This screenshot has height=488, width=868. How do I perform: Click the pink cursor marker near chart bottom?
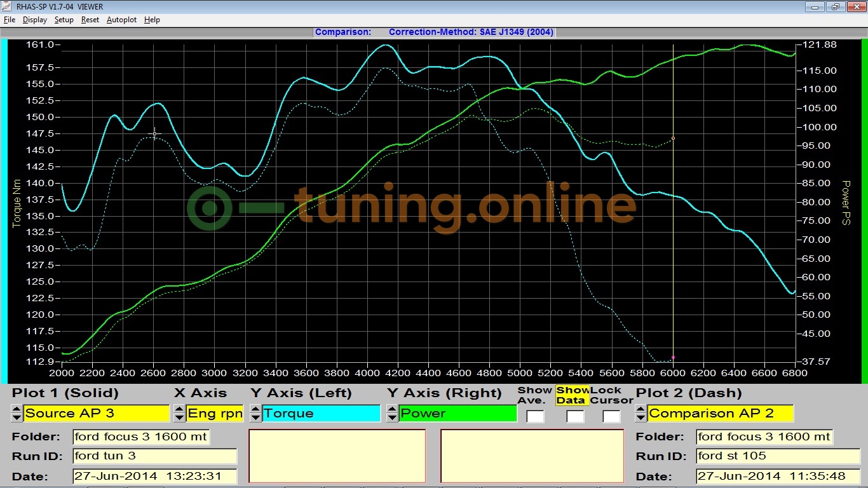[673, 357]
